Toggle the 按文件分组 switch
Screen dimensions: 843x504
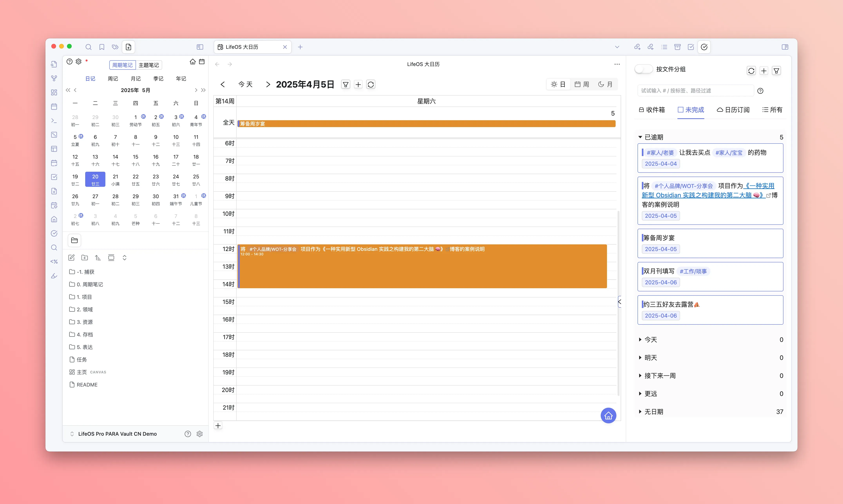click(x=643, y=69)
